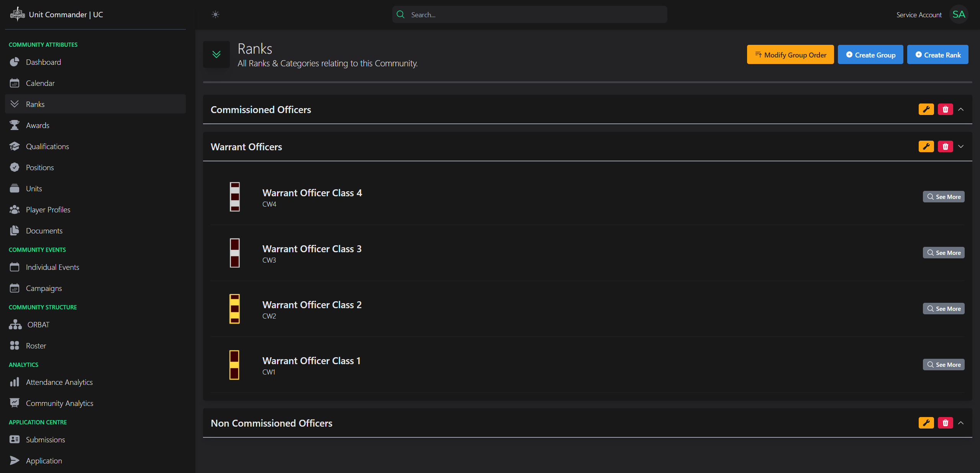The height and width of the screenshot is (473, 980).
Task: Click the SA avatar icon
Action: (959, 15)
